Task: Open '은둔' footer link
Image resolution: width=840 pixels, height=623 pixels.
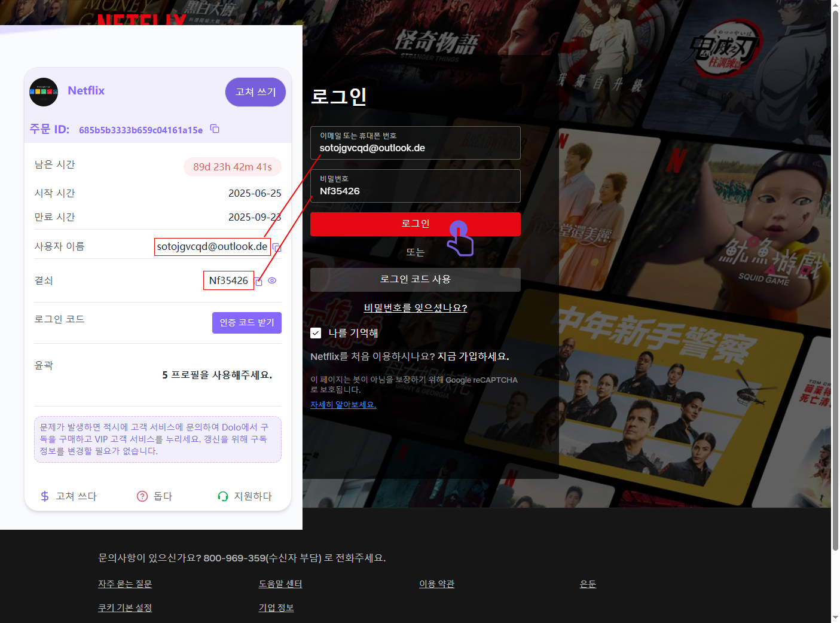Action: coord(588,584)
